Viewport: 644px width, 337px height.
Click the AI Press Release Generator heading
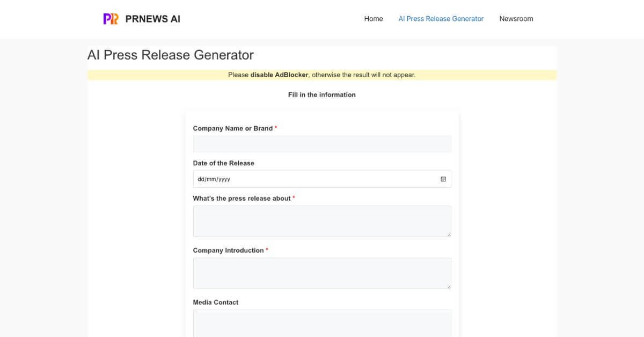[171, 55]
